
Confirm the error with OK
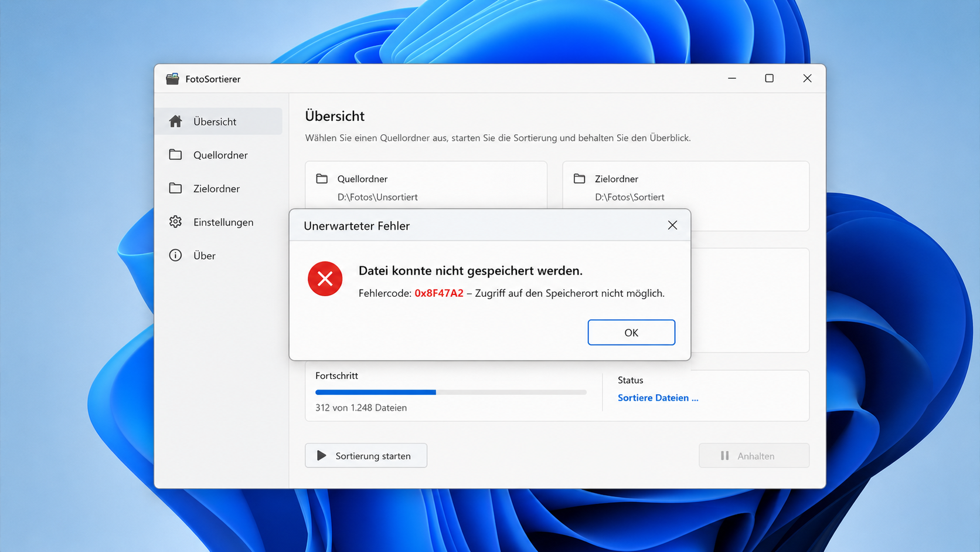click(631, 333)
